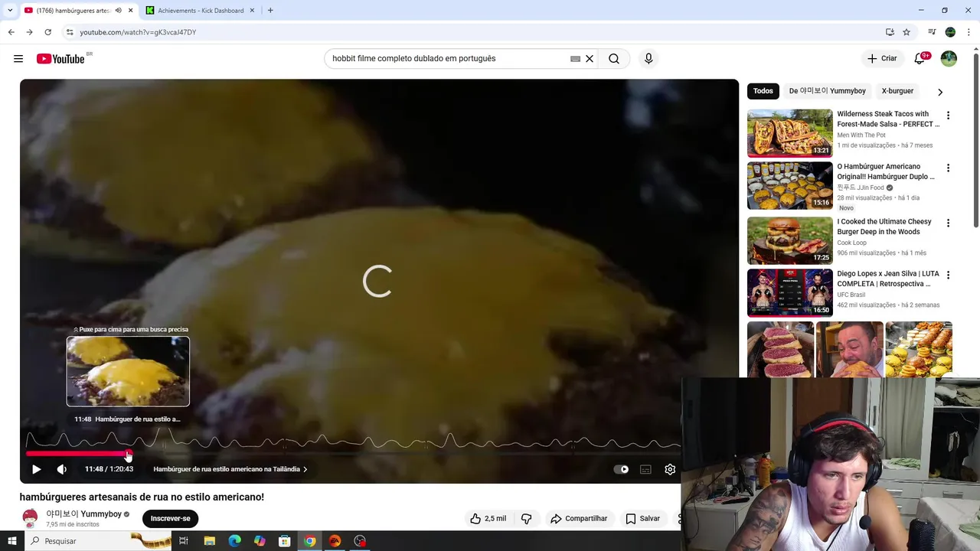Viewport: 980px width, 551px height.
Task: Open Diego Lopes x Jean Silva thumbnail
Action: click(789, 292)
